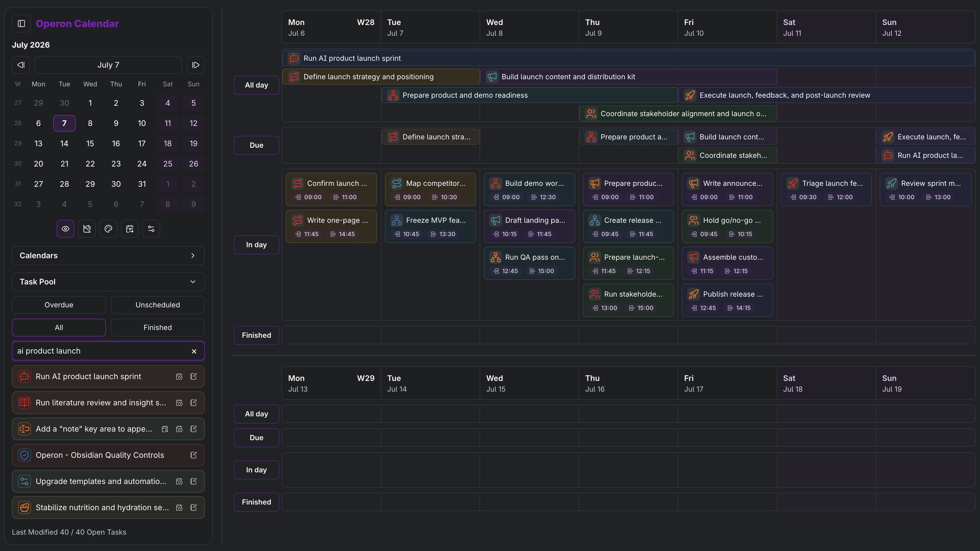This screenshot has width=980, height=551.
Task: Open the Run QA pass on... task card
Action: click(529, 263)
